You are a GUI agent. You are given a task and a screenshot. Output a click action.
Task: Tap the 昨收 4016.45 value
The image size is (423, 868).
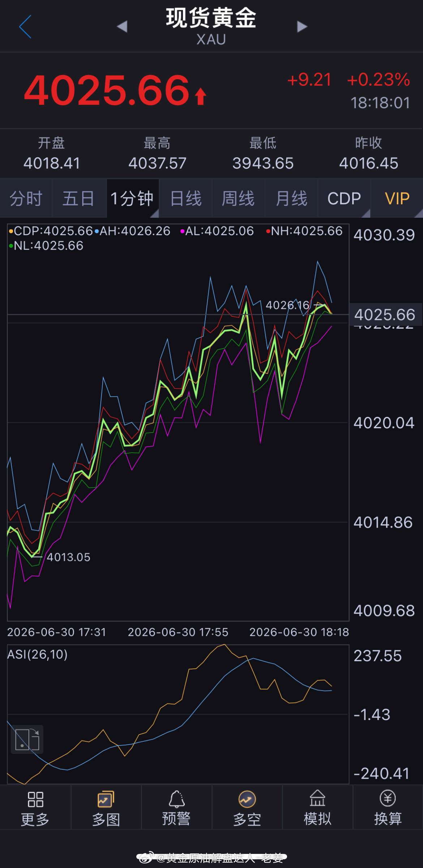point(368,163)
